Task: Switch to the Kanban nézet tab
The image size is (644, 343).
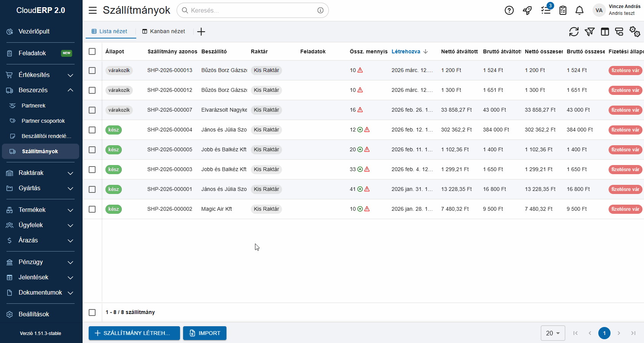Action: (x=164, y=32)
